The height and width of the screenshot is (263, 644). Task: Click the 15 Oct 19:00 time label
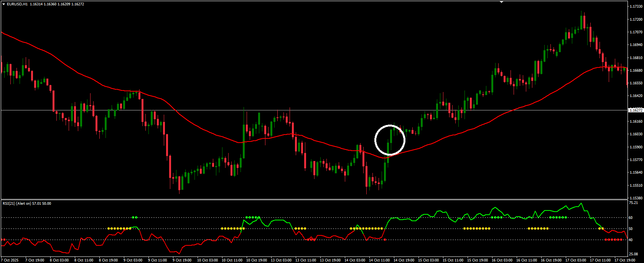(x=477, y=260)
